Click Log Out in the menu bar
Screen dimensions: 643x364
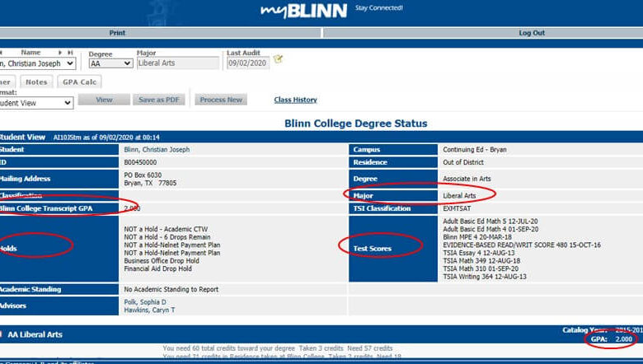532,33
